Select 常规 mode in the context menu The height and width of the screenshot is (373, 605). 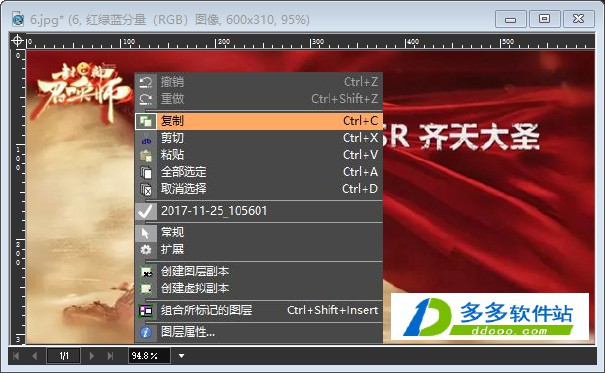[259, 233]
